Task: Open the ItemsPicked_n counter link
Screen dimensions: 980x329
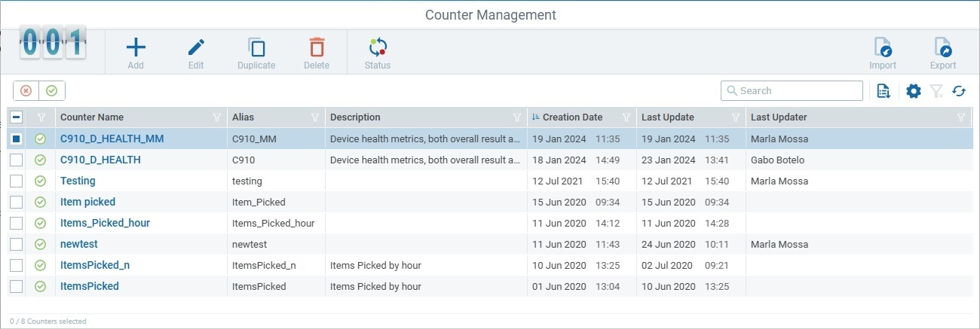Action: click(95, 265)
